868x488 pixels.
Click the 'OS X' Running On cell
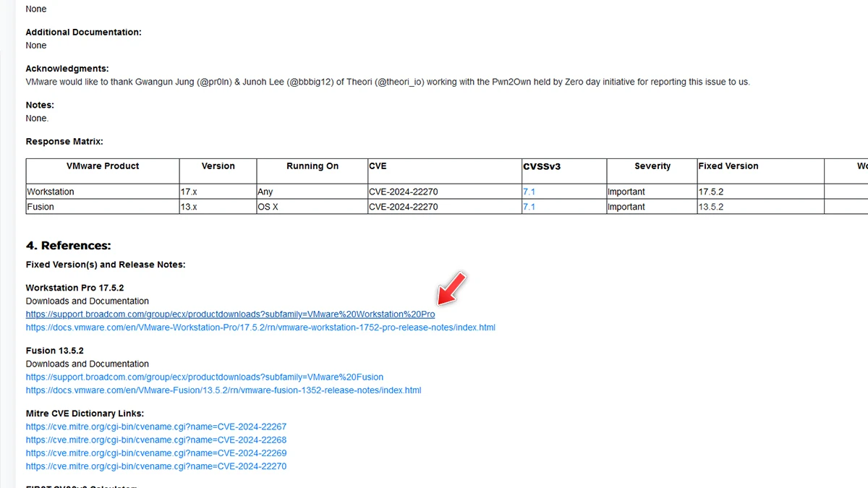click(x=312, y=207)
